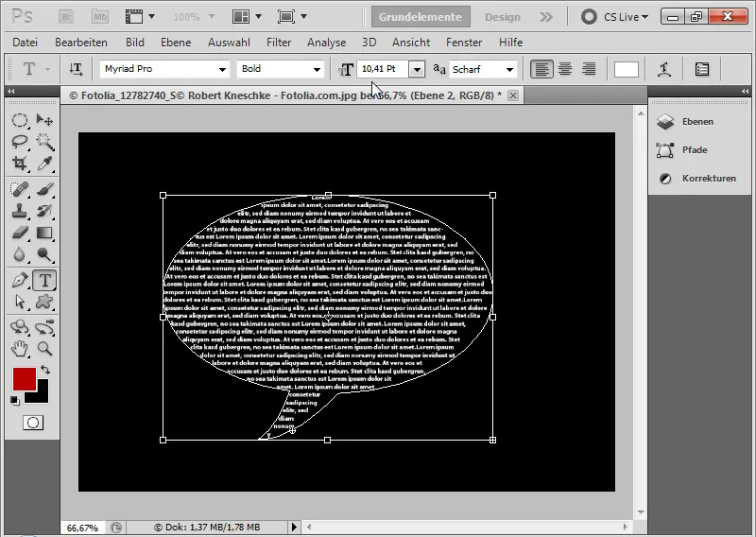Open the Warp Text dialog
756x537 pixels.
tap(665, 69)
